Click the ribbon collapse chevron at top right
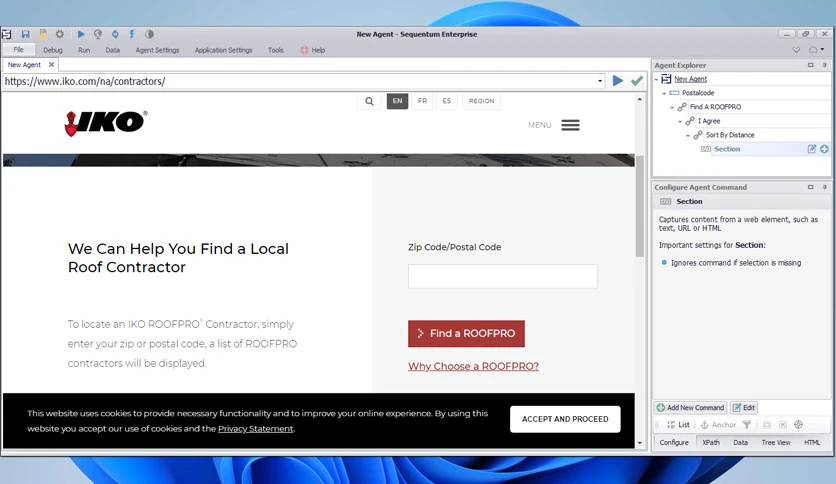 (796, 50)
